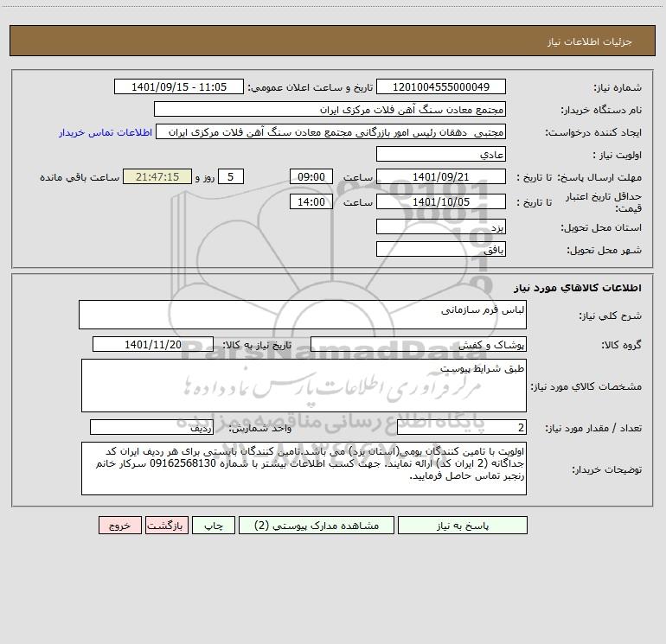This screenshot has height=644, width=666.
Task: Click the تعداد / مقدار مورد نیاز label
Action: tap(593, 429)
